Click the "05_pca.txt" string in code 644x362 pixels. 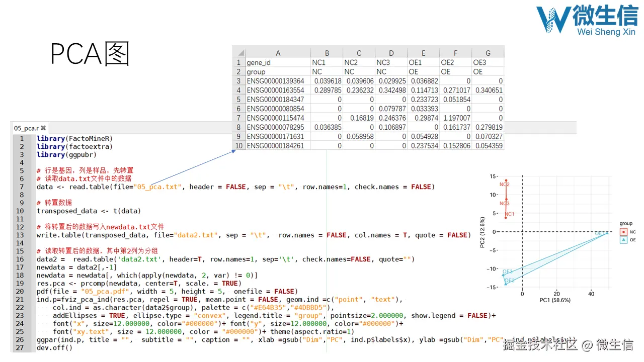157,187
